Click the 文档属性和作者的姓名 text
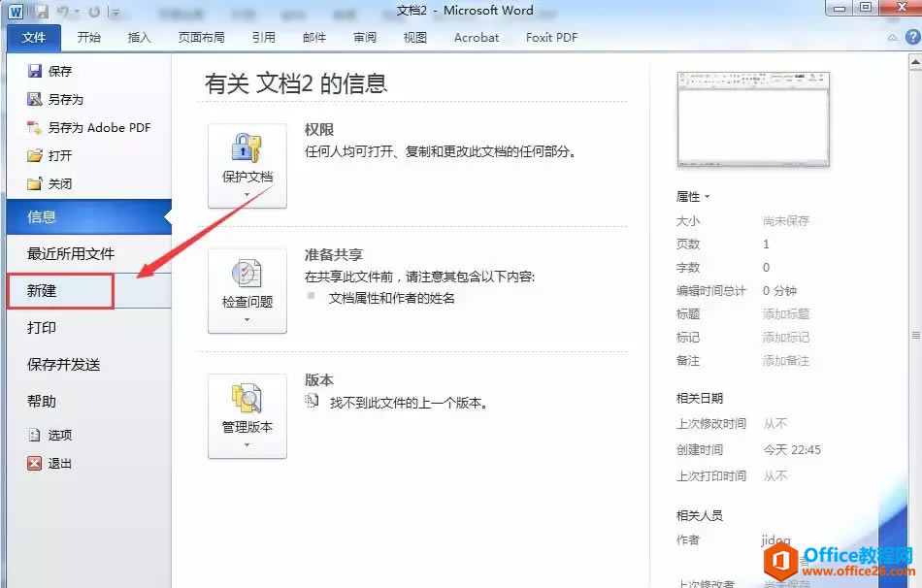This screenshot has height=588, width=922. [392, 298]
